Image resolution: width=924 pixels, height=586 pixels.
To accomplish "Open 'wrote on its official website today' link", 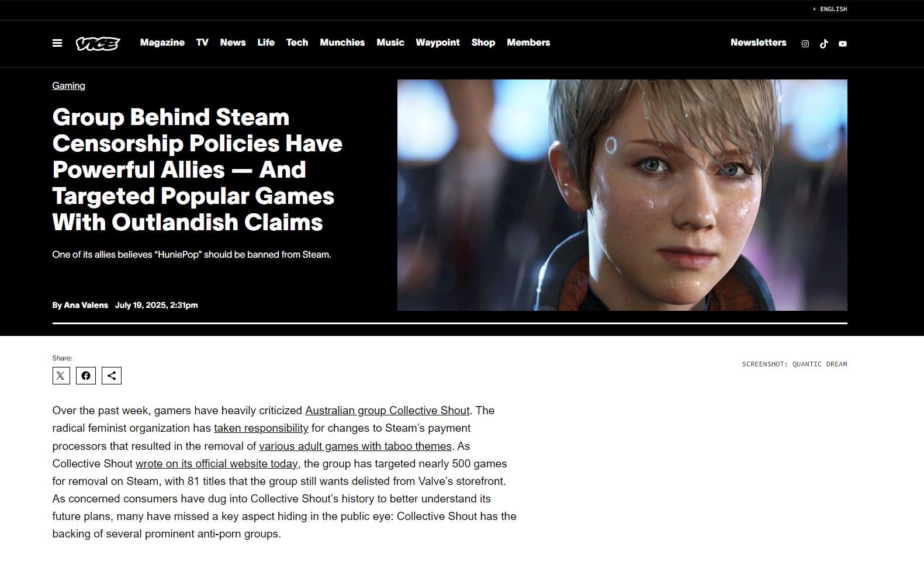I will (x=217, y=464).
